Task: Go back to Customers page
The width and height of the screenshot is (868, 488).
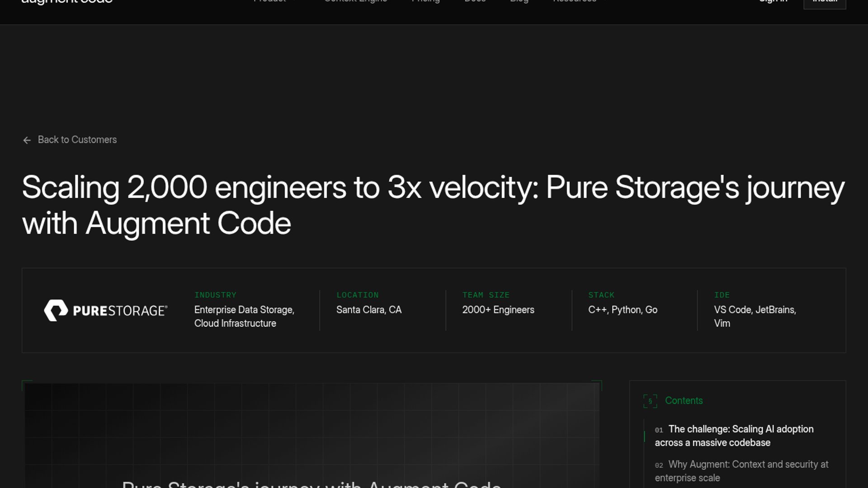Action: (77, 140)
